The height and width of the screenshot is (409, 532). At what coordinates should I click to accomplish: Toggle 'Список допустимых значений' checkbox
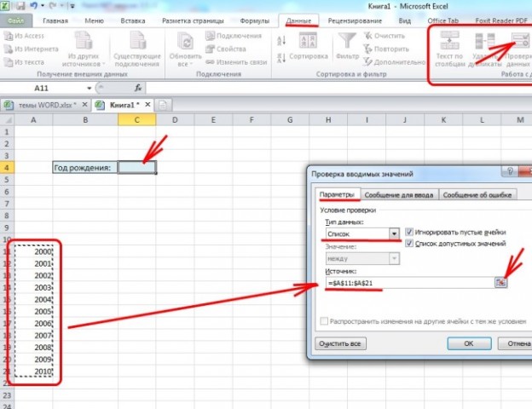tap(410, 244)
